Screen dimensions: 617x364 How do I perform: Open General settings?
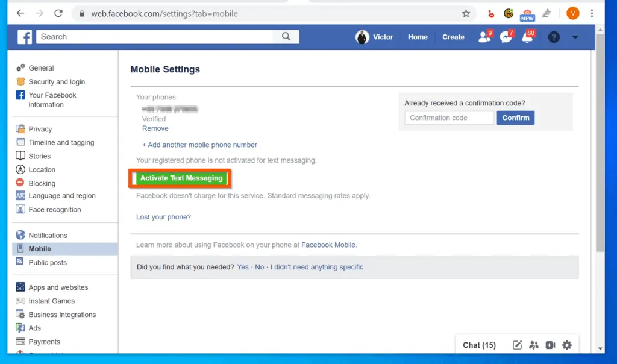pyautogui.click(x=41, y=68)
